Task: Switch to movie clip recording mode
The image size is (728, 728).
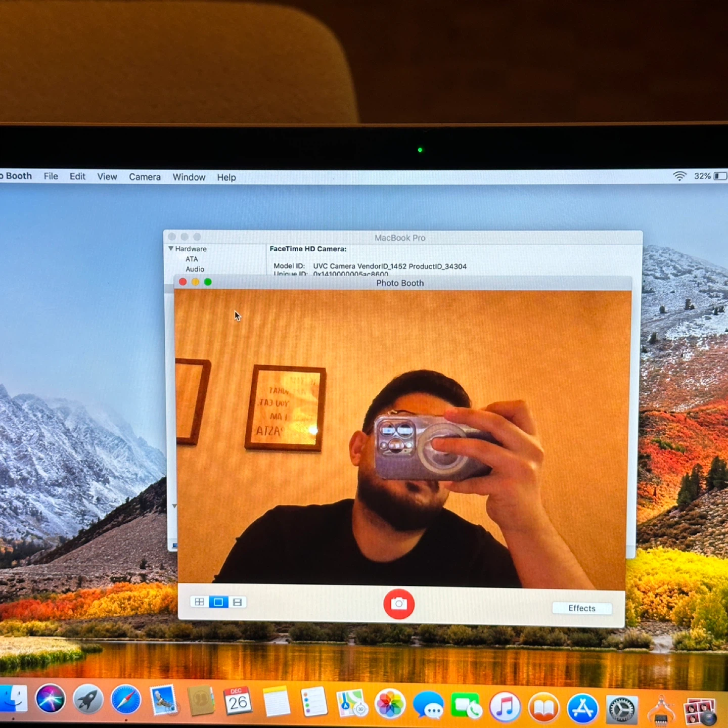Action: click(x=237, y=602)
